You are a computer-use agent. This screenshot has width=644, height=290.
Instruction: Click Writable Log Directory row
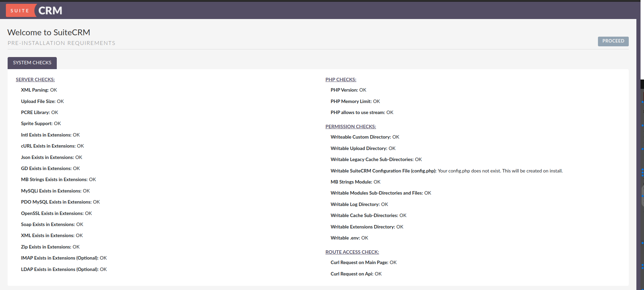pyautogui.click(x=359, y=204)
